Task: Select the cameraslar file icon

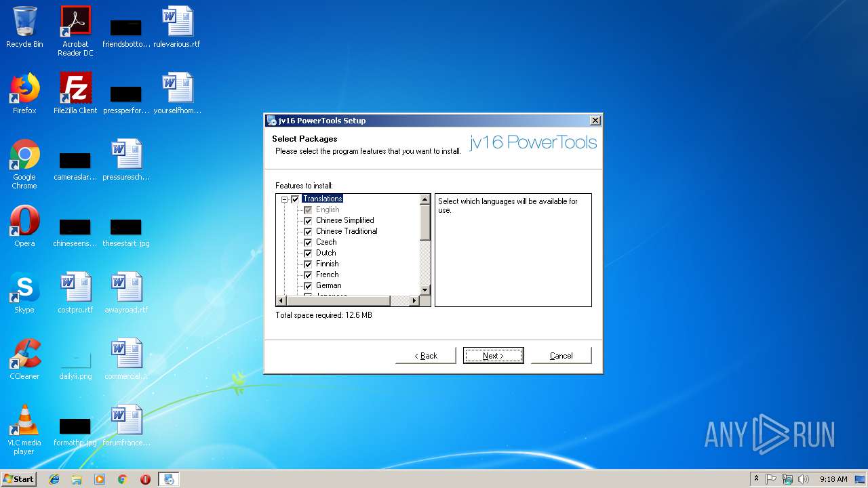Action: pos(75,166)
